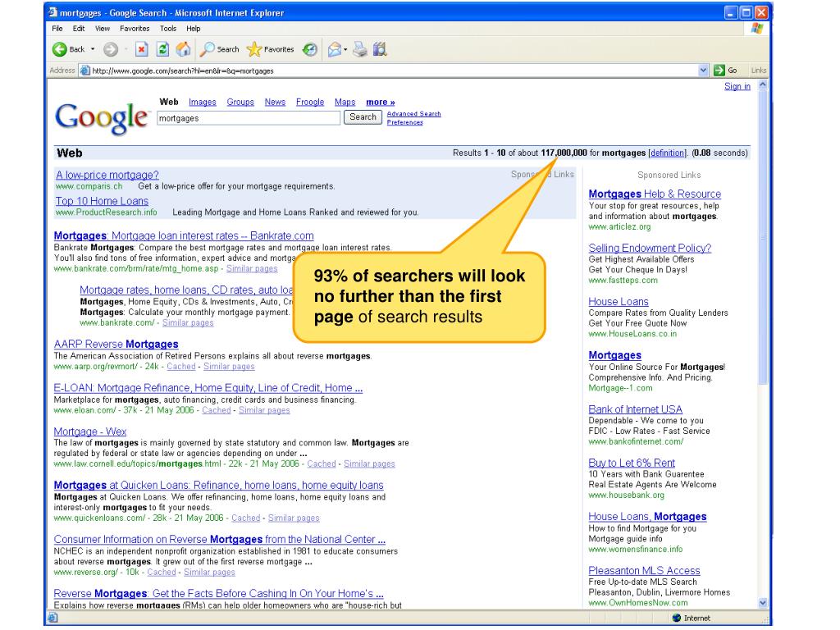Open the File menu
The height and width of the screenshot is (630, 840).
[57, 29]
